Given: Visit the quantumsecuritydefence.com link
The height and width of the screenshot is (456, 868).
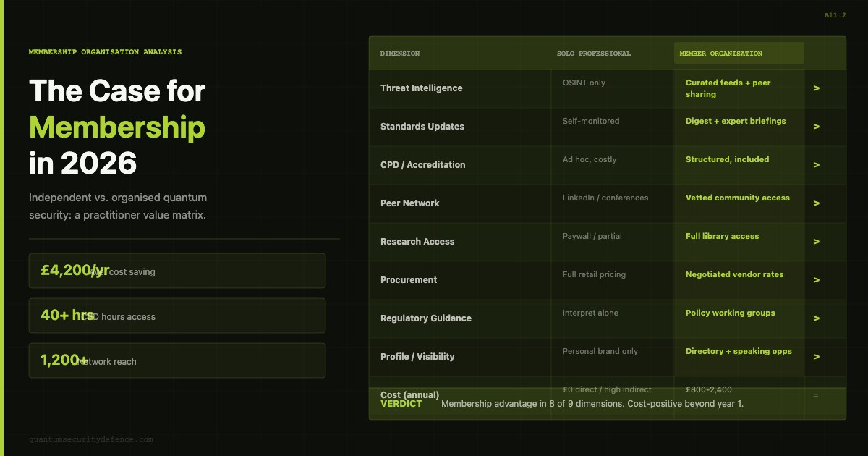Looking at the screenshot, I should (x=91, y=439).
